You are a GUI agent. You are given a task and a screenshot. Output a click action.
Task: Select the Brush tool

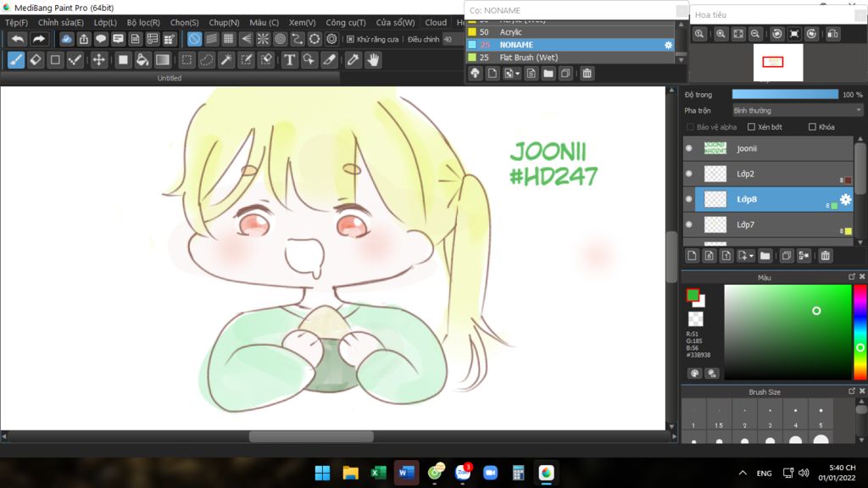tap(16, 60)
